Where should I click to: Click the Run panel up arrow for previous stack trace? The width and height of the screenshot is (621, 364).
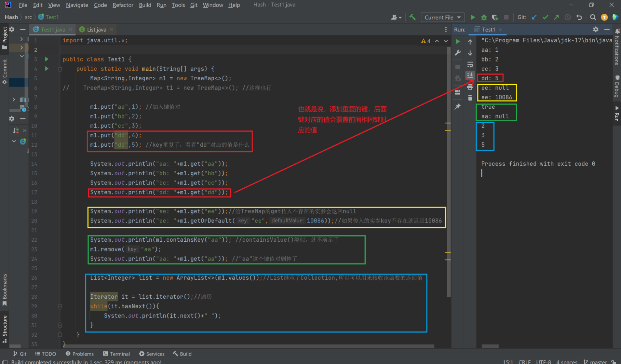[x=470, y=42]
